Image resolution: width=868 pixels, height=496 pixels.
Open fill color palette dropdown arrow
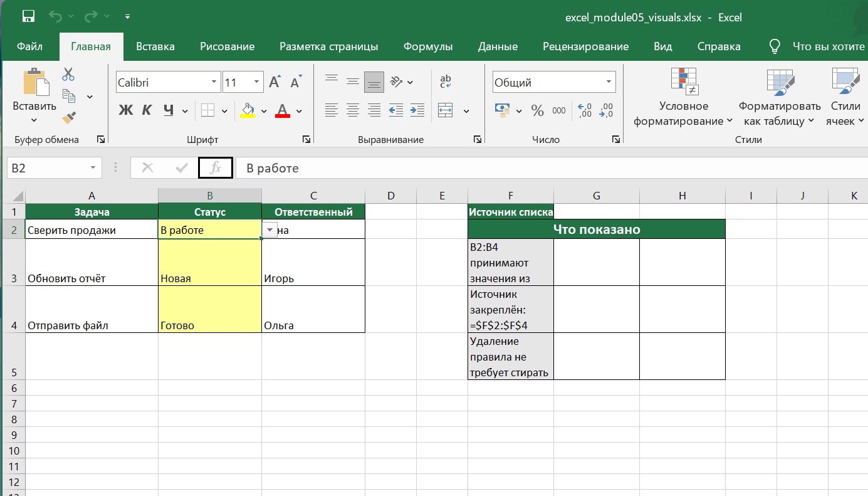pos(264,111)
